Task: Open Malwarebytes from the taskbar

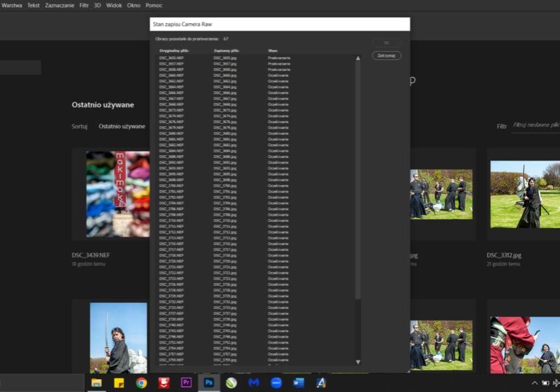Action: pyautogui.click(x=254, y=383)
